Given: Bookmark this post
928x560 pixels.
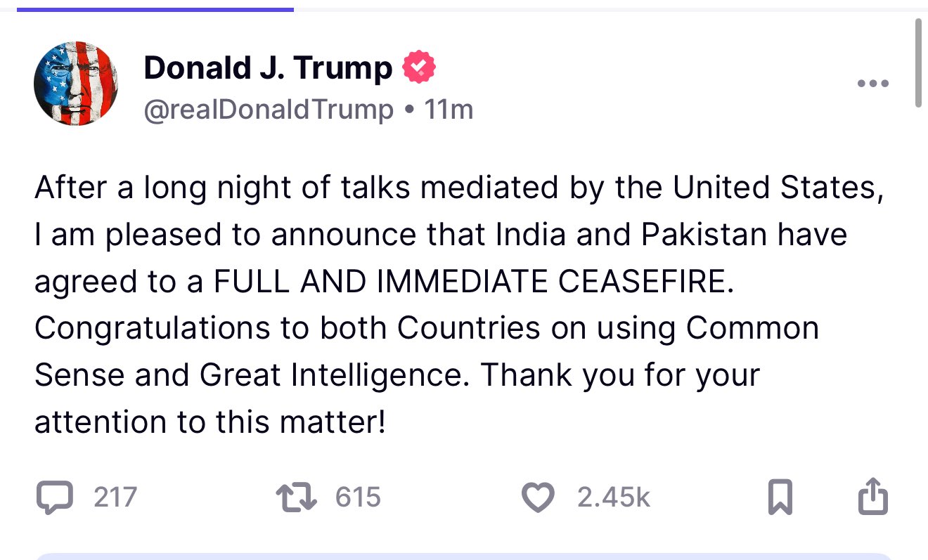Looking at the screenshot, I should click(x=780, y=497).
